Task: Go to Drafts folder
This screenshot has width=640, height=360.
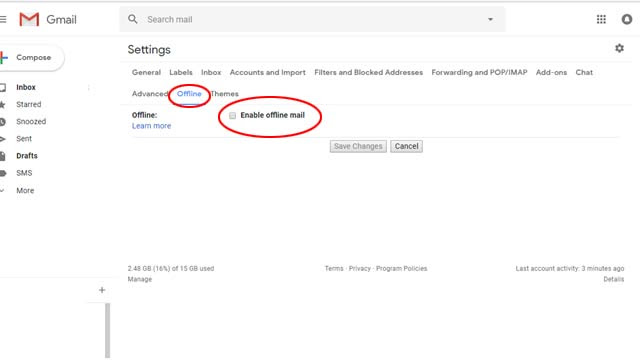Action: point(27,156)
